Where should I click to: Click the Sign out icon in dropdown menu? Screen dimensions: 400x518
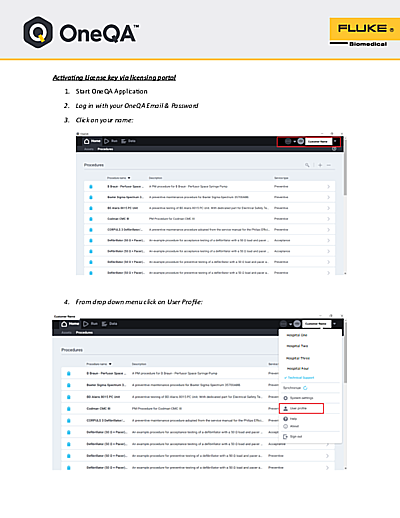(x=285, y=436)
